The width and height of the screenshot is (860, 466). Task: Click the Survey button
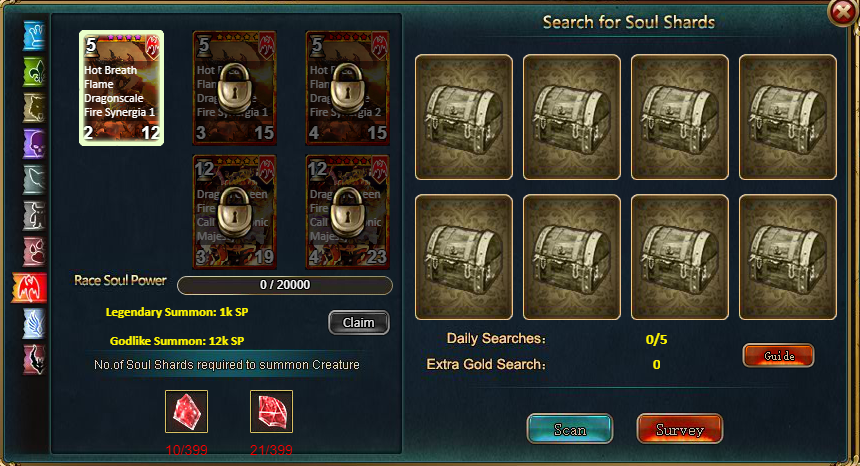[680, 429]
